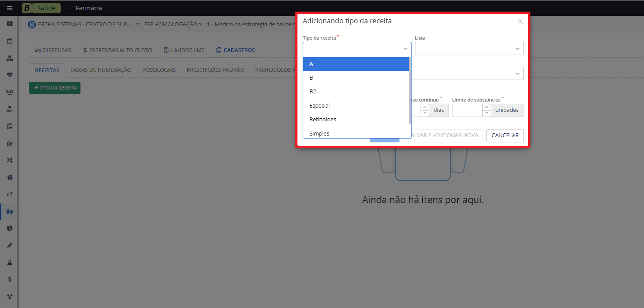Expand the Betha Sistemas entity dropdown

[x=138, y=24]
